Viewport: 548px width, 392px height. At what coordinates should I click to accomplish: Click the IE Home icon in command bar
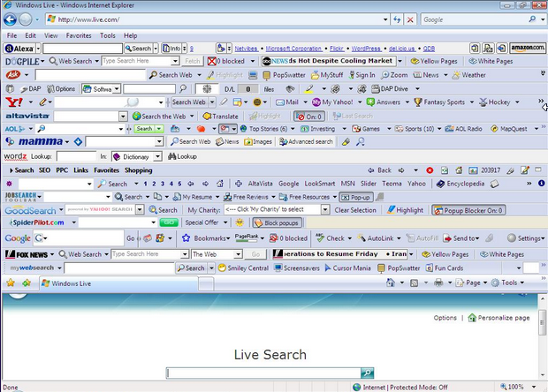coord(391,283)
